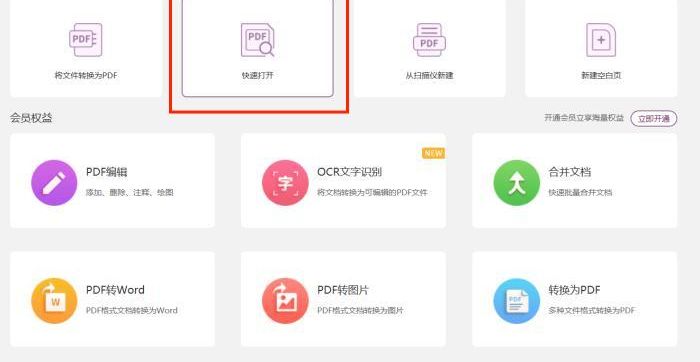The width and height of the screenshot is (700, 362).
Task: Click the orange PDF转Word icon
Action: point(54,301)
